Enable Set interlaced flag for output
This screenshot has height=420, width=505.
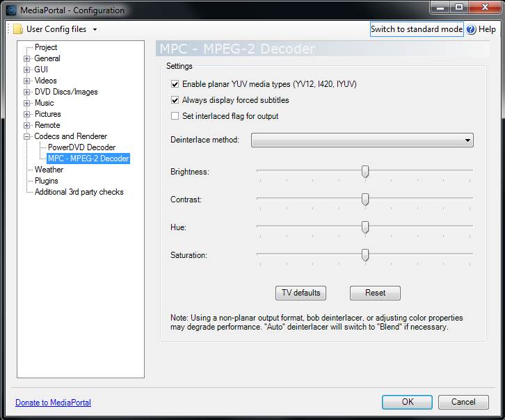[175, 116]
